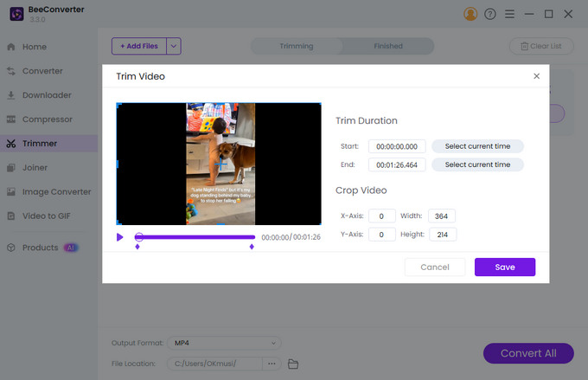588x380 pixels.
Task: Click the BeeConverter logo icon
Action: coord(16,14)
